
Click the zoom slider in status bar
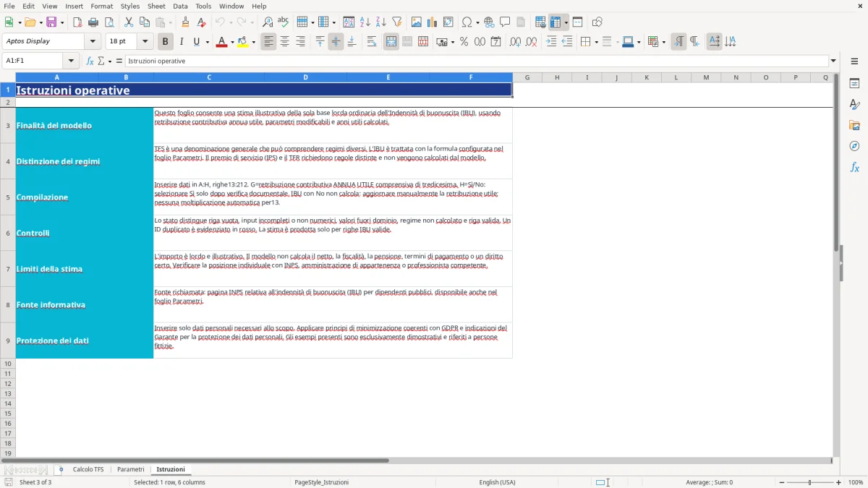coord(809,482)
